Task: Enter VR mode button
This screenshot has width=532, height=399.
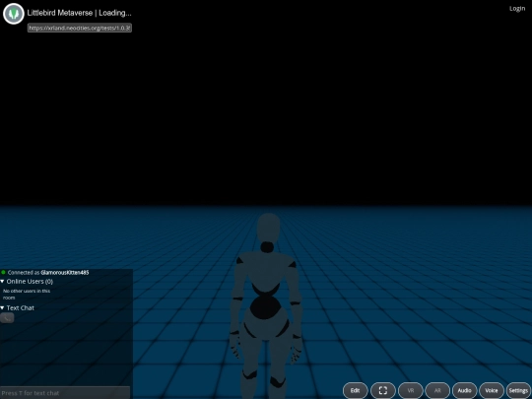Action: pos(411,390)
